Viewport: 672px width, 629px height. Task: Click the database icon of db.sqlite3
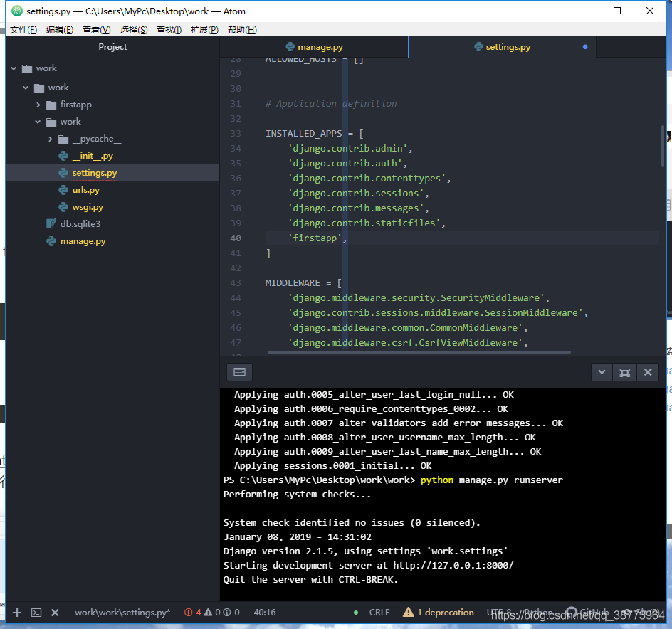[51, 223]
